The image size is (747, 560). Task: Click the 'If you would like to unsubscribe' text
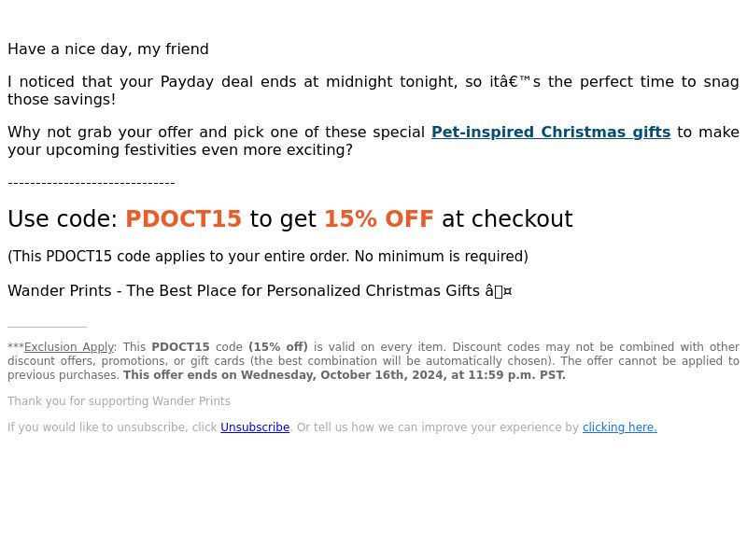(x=112, y=427)
